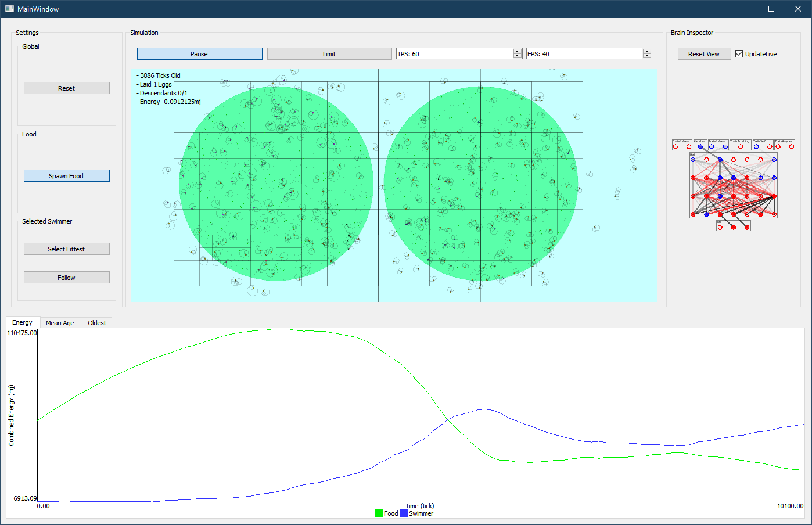Decrease the FPS value with down arrow
Viewport: 812px width, 525px height.
(x=647, y=56)
